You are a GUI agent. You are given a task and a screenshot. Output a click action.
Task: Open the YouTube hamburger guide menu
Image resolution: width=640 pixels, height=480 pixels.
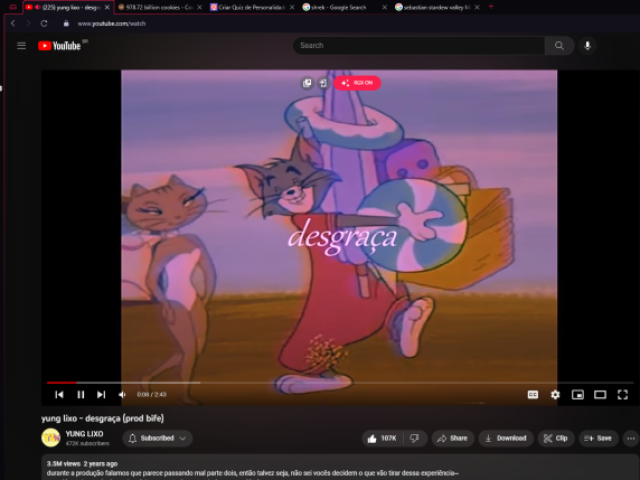tap(21, 46)
